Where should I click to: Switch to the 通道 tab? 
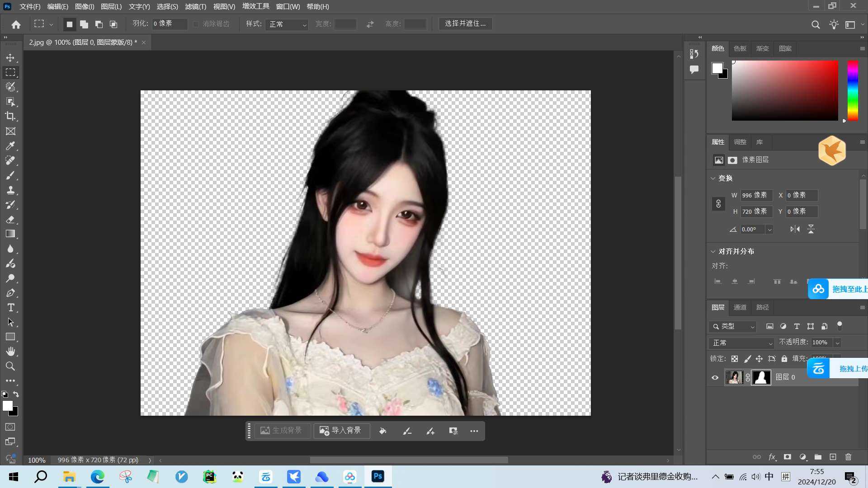coord(740,307)
